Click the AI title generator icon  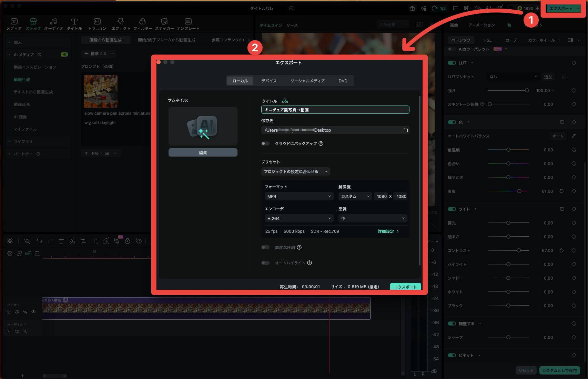pos(285,101)
